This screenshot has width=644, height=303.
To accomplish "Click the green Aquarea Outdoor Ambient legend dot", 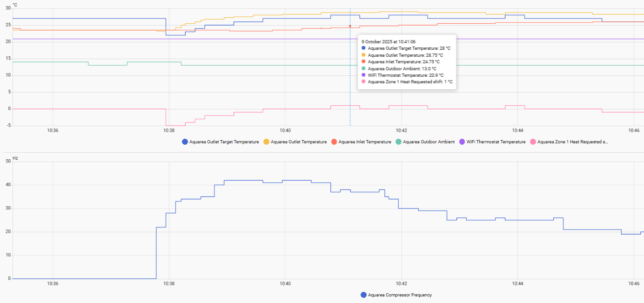I will click(399, 142).
